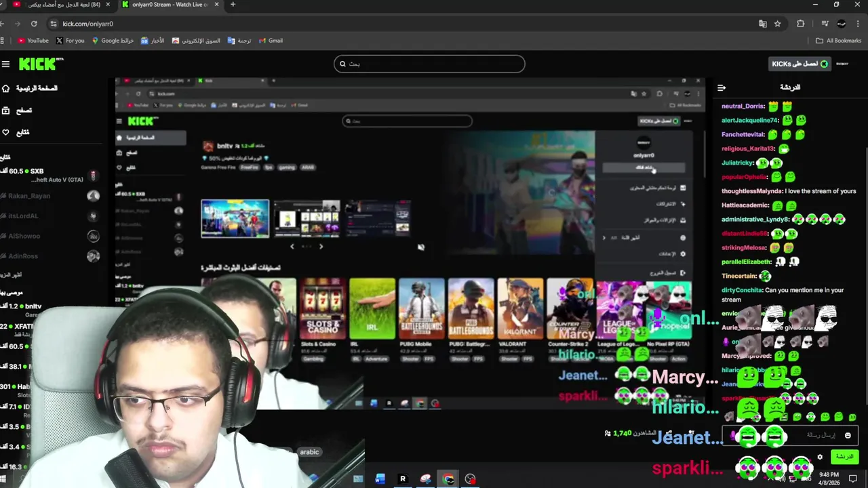This screenshot has width=868, height=488.
Task: Open itsLordAL channel in sidebar
Action: coord(50,216)
